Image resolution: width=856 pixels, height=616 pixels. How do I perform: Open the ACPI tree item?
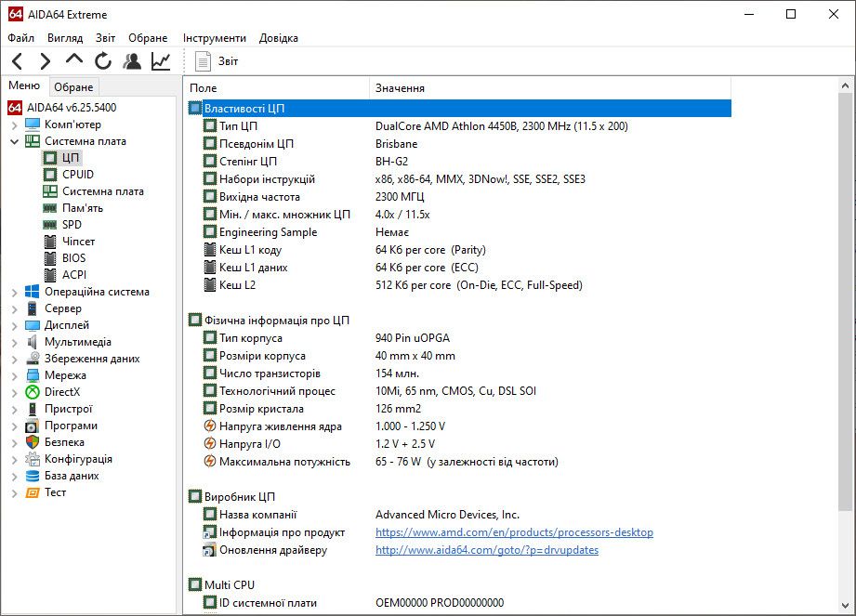74,275
